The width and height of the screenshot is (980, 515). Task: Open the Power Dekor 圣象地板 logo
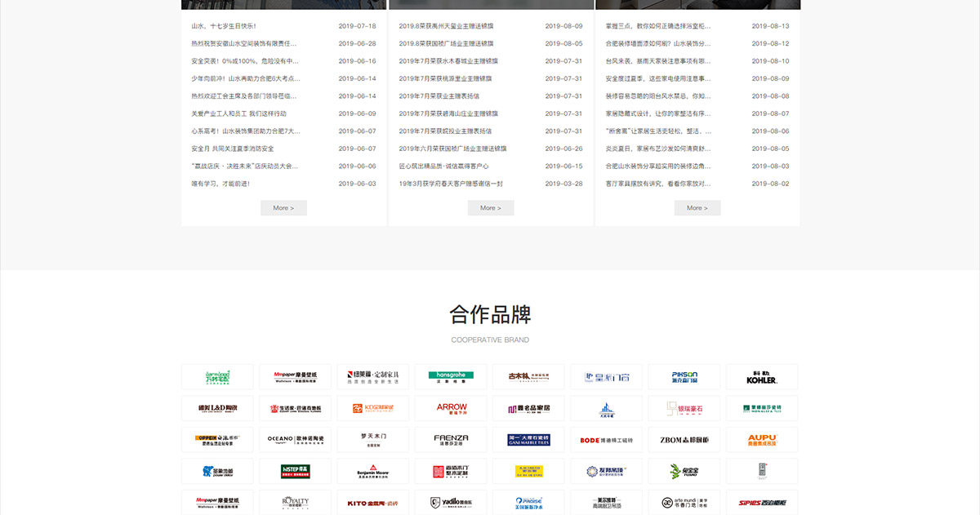tap(217, 471)
